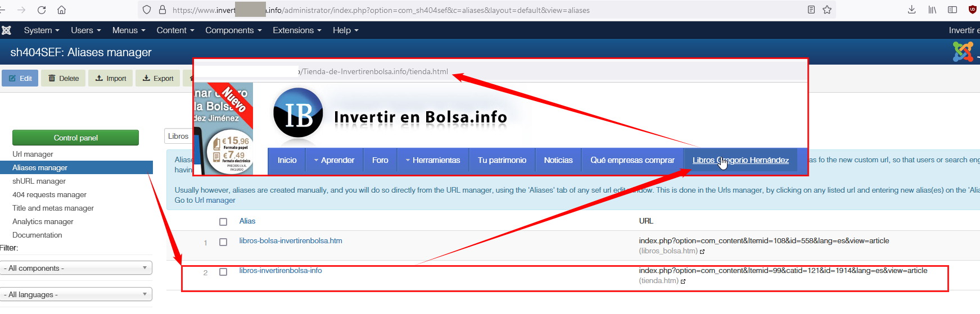Open Content admin menu
The width and height of the screenshot is (980, 314).
click(x=175, y=30)
